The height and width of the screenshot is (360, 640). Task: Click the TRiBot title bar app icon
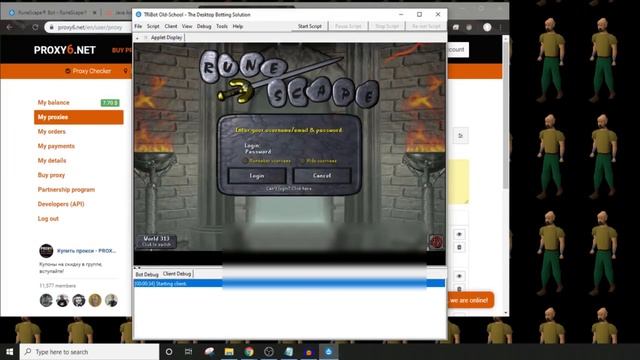tap(138, 14)
